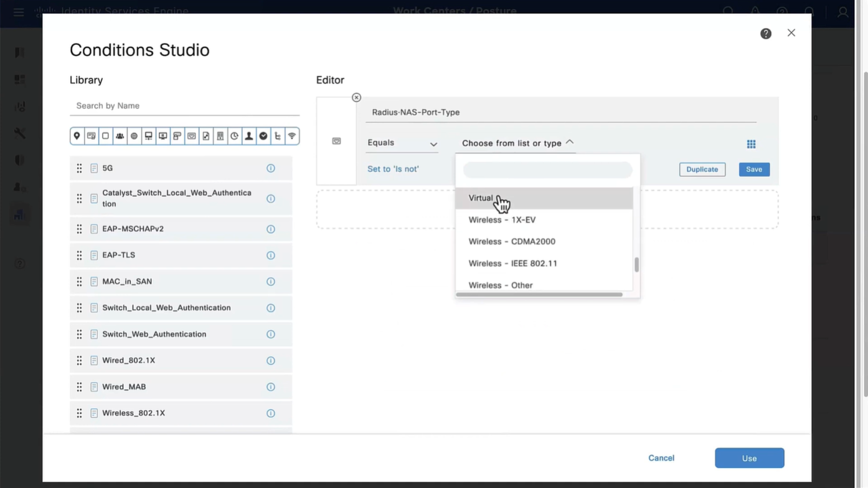Click info icon for EAP-TLS condition

coord(270,256)
